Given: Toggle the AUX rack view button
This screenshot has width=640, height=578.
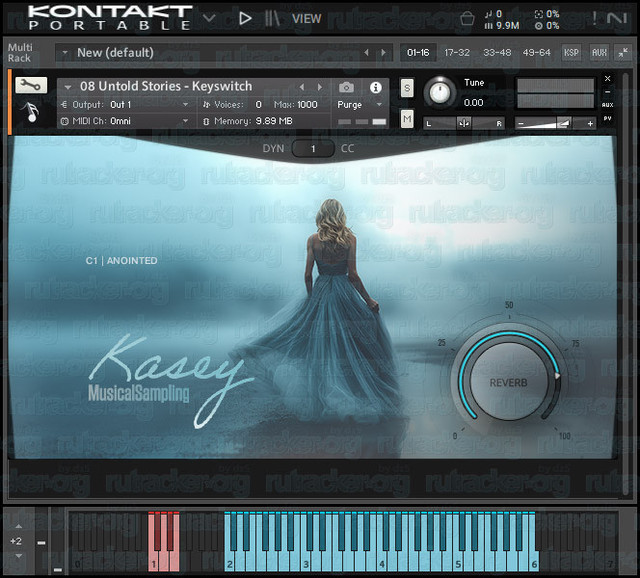Looking at the screenshot, I should click(599, 52).
